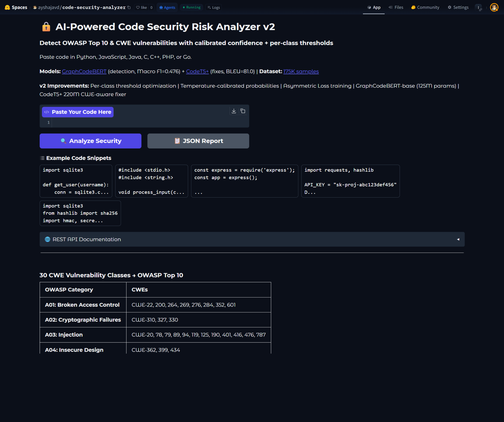Viewport: 504px width, 422px height.
Task: Select the stdio.h process_input example snippet
Action: (151, 181)
